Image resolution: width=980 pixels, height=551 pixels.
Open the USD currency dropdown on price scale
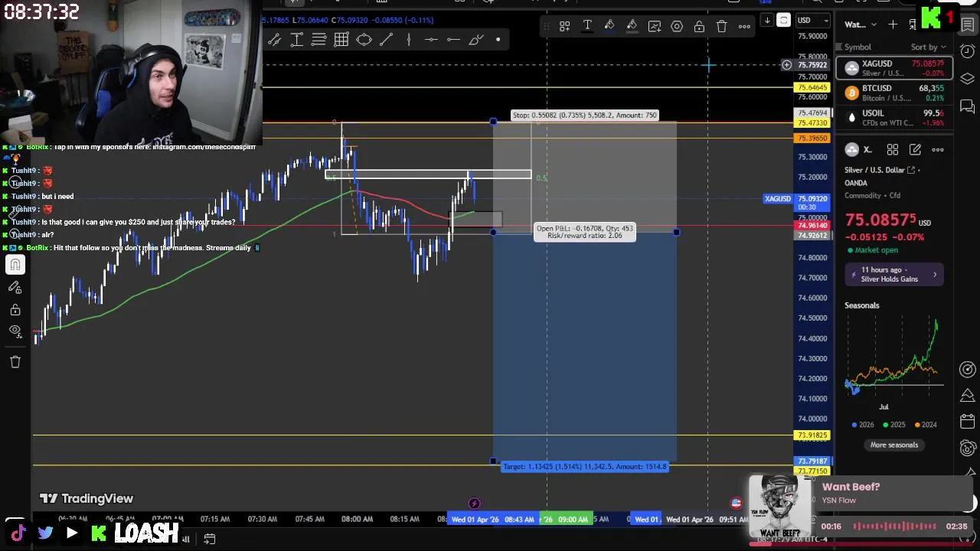pyautogui.click(x=812, y=21)
